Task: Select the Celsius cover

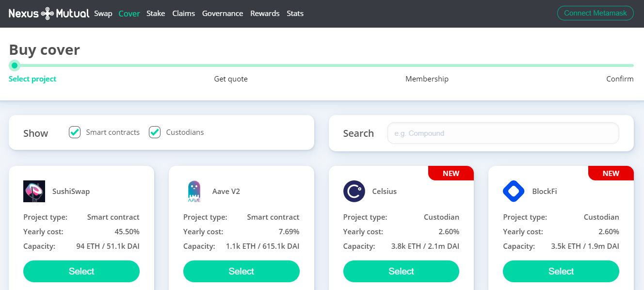Action: coord(401,271)
